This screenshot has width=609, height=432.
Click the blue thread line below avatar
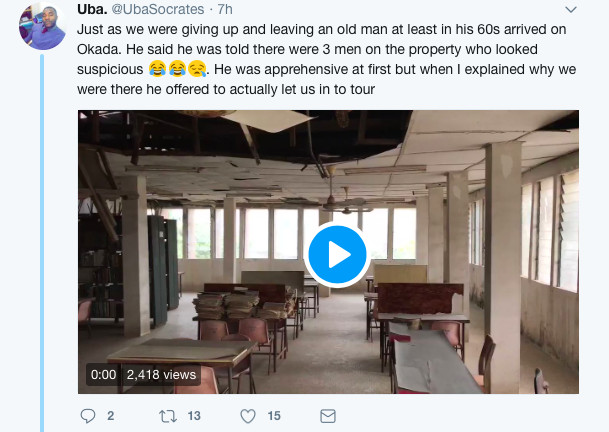click(x=43, y=250)
